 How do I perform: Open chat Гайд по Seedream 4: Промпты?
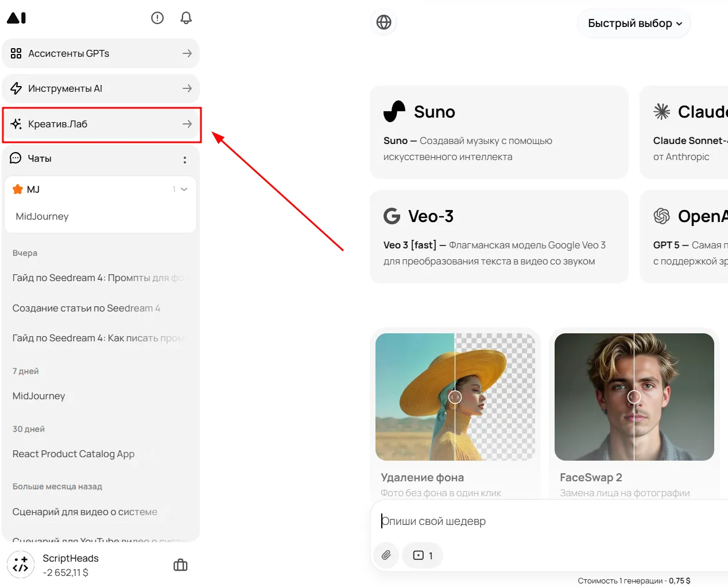(99, 278)
